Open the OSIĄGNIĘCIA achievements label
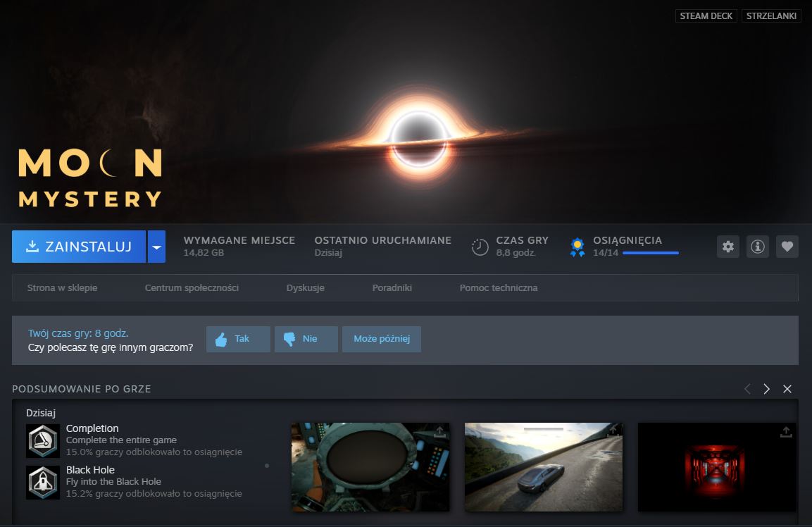812x527 pixels. (627, 240)
